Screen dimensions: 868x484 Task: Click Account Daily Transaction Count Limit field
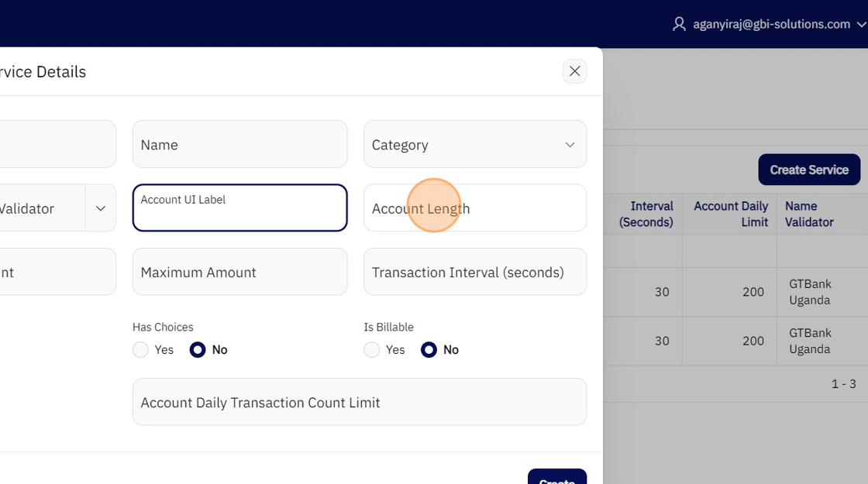click(x=359, y=402)
